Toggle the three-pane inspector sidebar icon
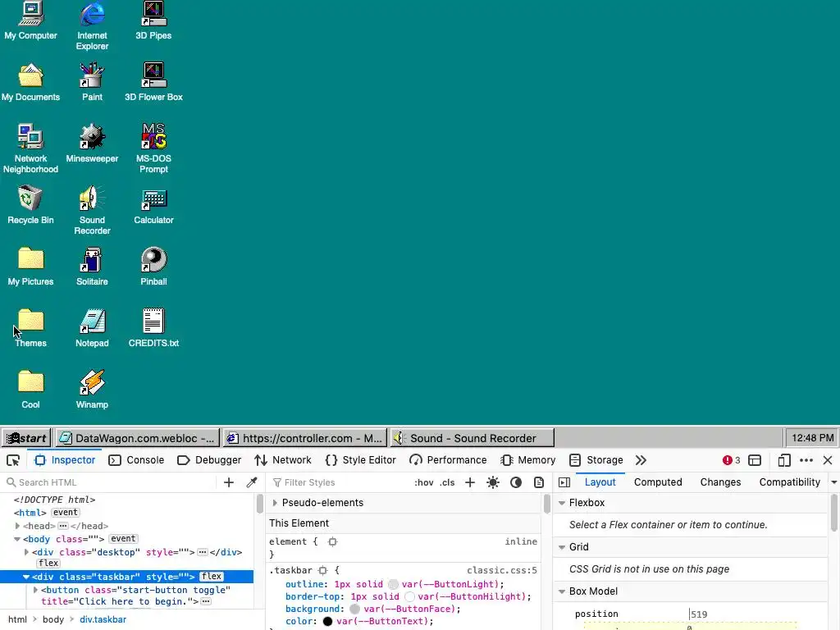 click(x=564, y=482)
